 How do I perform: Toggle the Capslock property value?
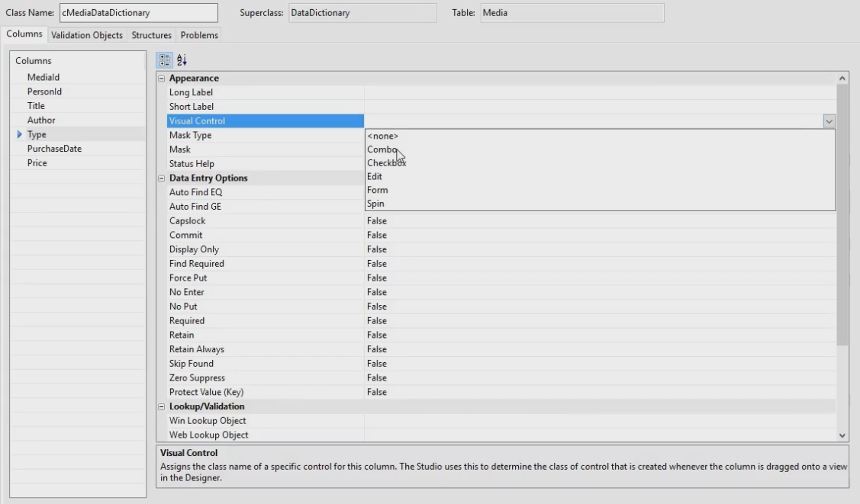coord(377,221)
